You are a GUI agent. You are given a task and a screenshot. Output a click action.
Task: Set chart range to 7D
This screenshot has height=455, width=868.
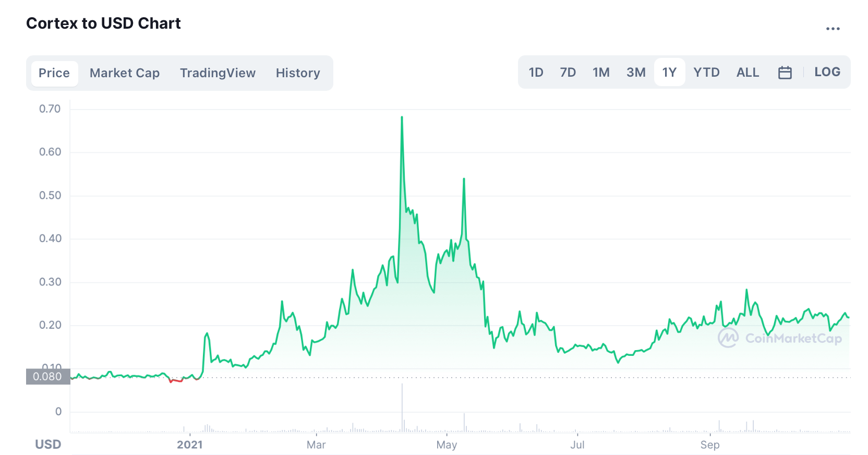(x=568, y=73)
